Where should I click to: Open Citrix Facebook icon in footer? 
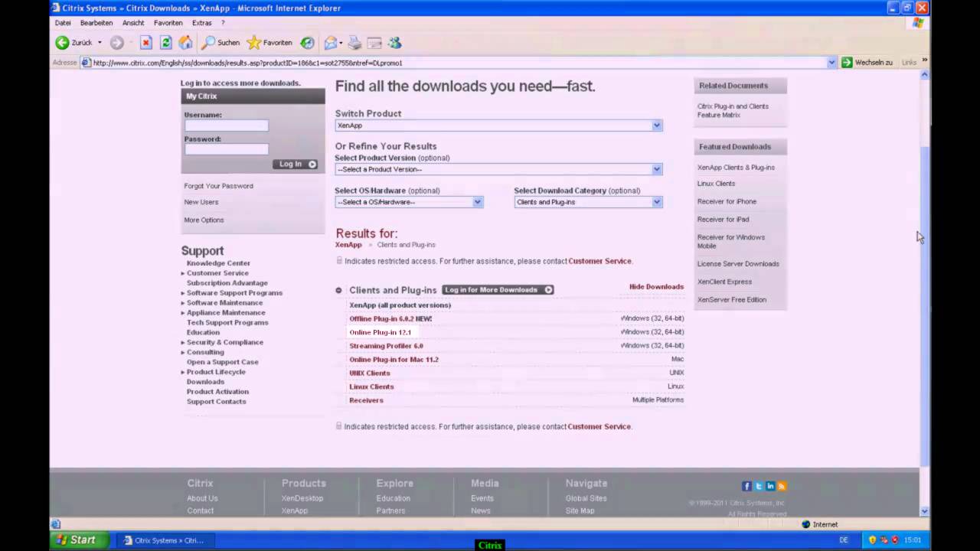(746, 486)
